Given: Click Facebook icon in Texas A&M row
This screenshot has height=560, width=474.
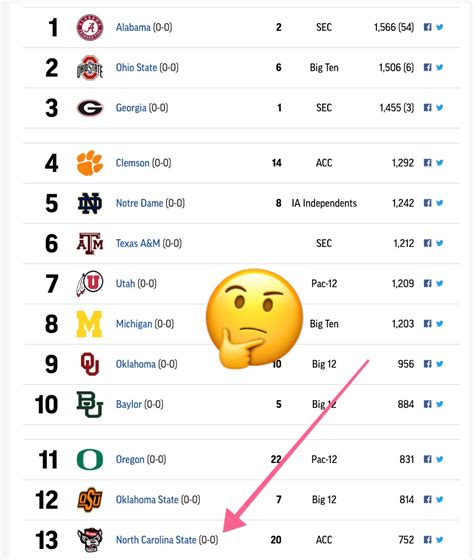Looking at the screenshot, I should tap(427, 243).
